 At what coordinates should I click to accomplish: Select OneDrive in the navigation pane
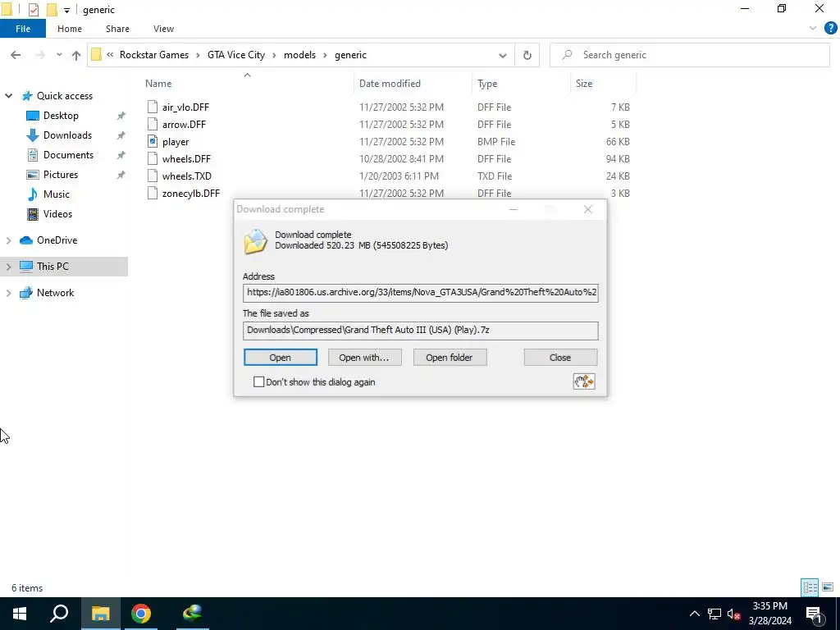(57, 240)
